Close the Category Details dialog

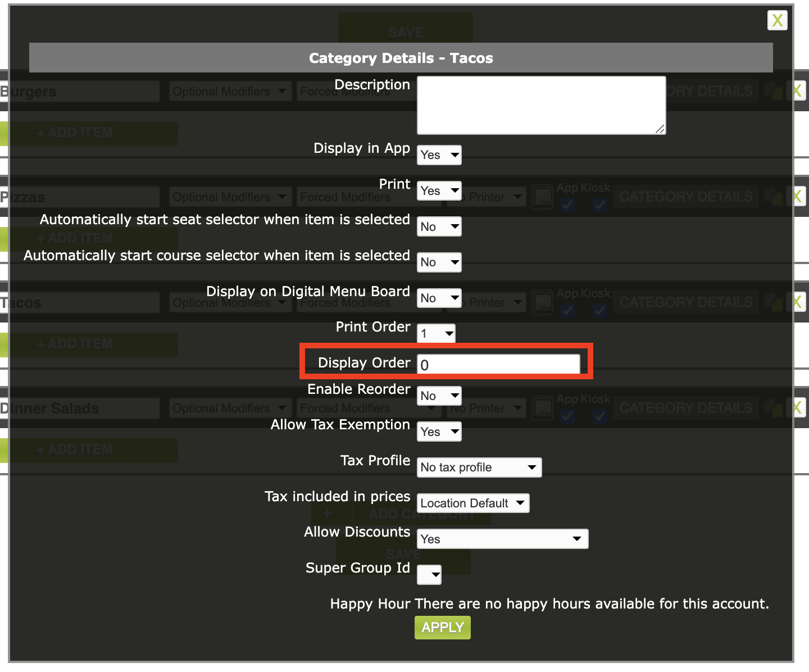point(778,20)
